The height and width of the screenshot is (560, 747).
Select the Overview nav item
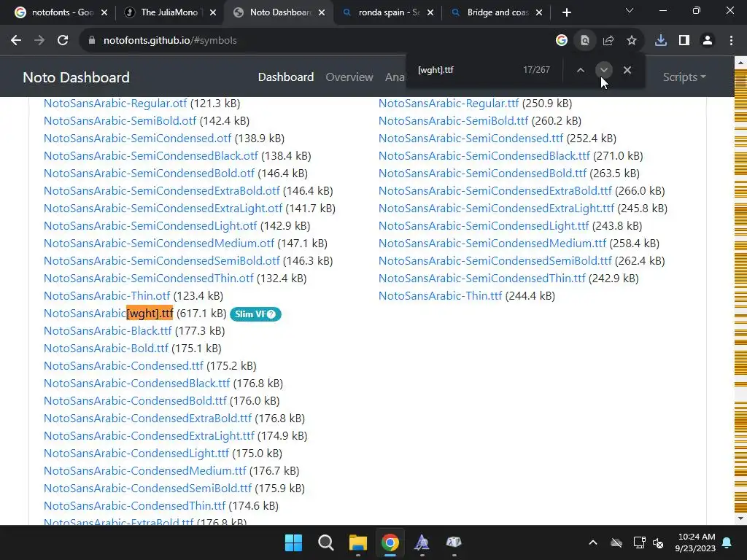[x=349, y=77]
